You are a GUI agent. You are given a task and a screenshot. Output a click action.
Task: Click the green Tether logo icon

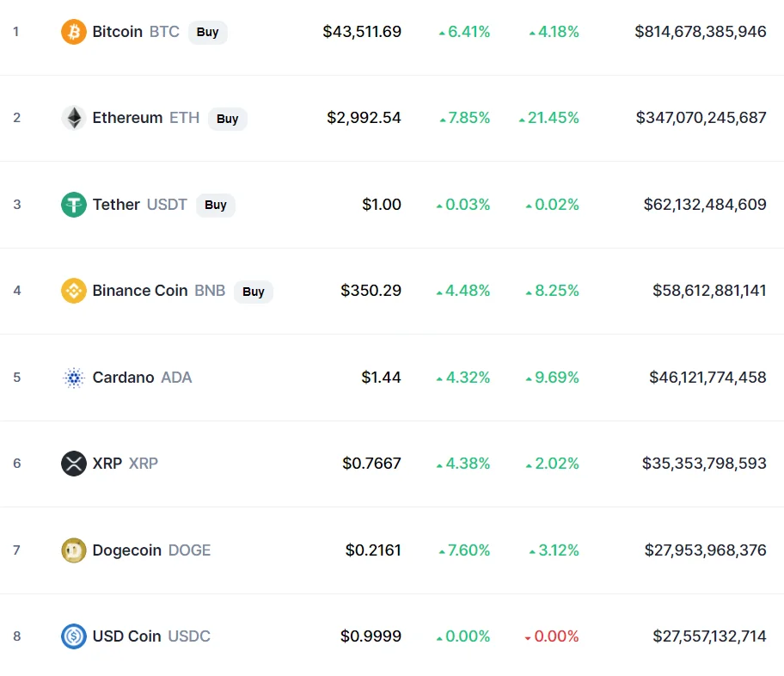coord(74,205)
